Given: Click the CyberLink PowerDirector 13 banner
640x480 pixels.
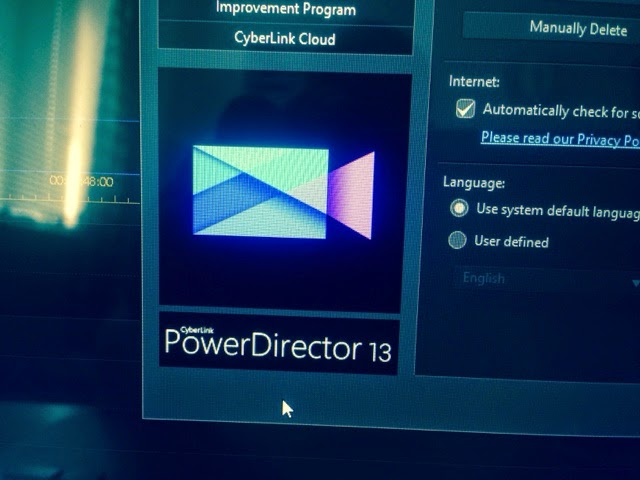Looking at the screenshot, I should (278, 344).
